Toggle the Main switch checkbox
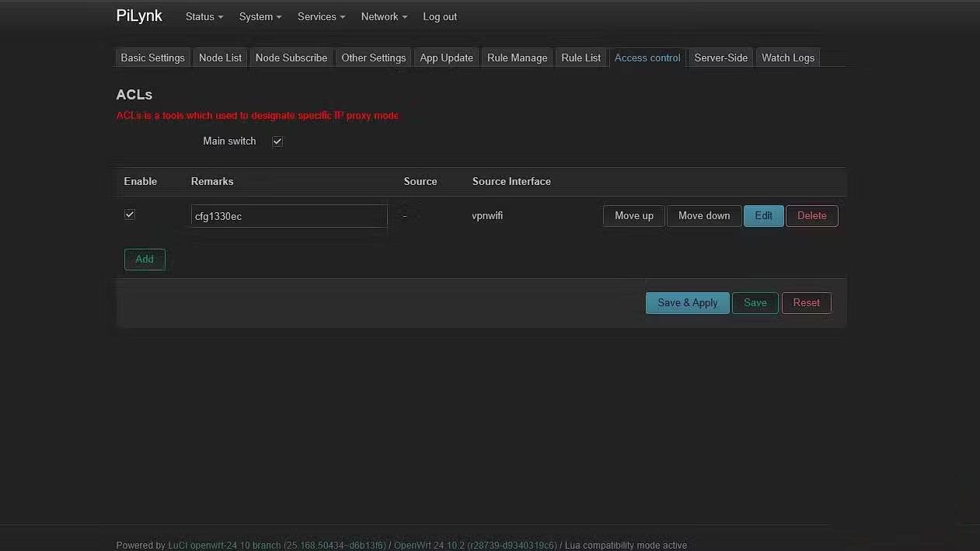Image resolution: width=980 pixels, height=551 pixels. pyautogui.click(x=277, y=141)
